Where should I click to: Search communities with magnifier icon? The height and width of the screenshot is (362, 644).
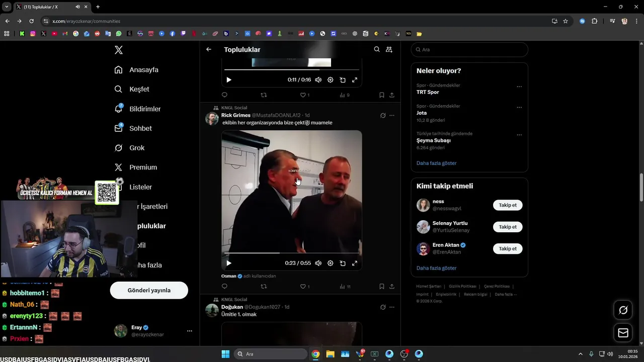pos(377,49)
